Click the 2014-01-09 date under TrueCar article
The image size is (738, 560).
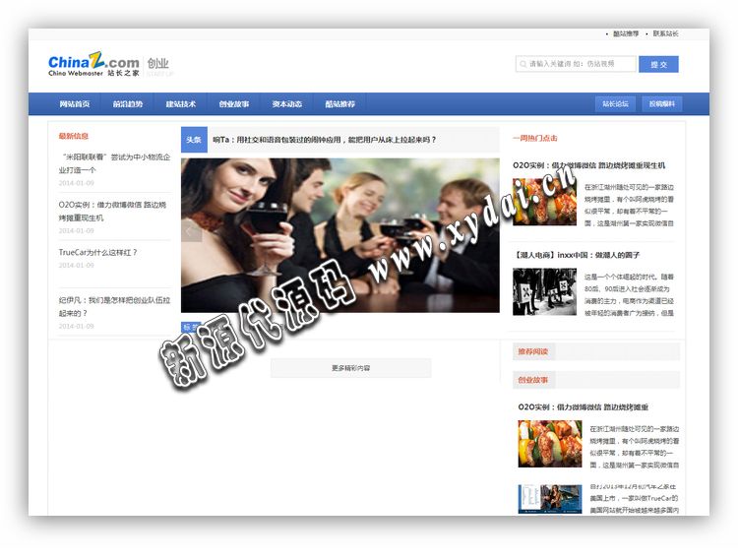76,266
